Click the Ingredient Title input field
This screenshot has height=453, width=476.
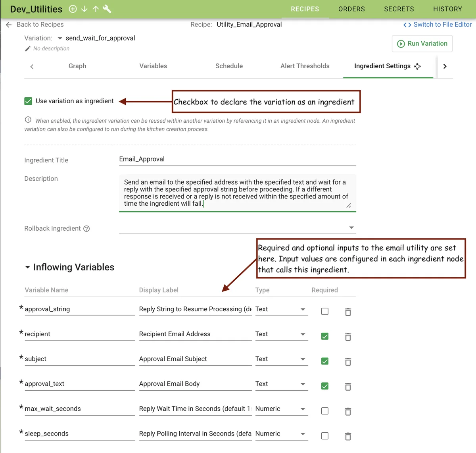[237, 159]
